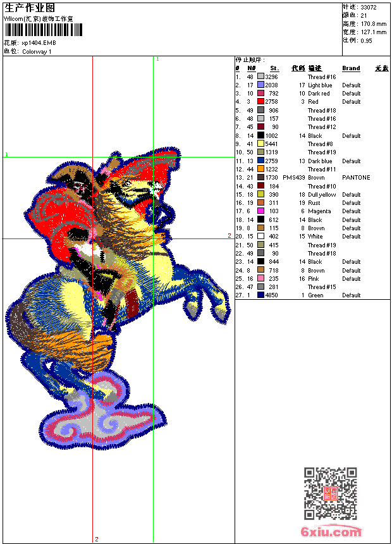Viewport: 392px width, 544px height.
Task: Select the Light blue swatch in row 2
Action: click(x=260, y=85)
